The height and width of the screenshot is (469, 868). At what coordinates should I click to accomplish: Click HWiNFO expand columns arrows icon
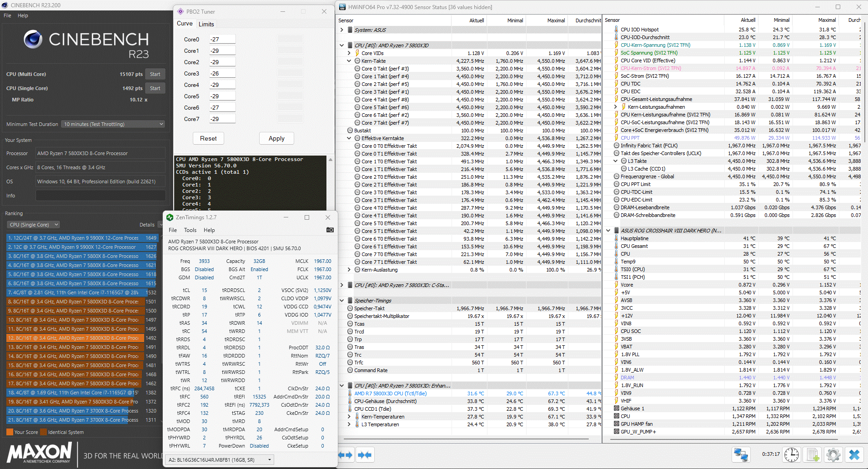[346, 455]
